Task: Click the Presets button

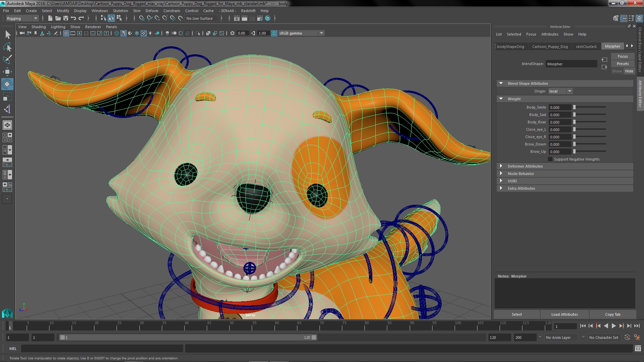Action: point(623,64)
